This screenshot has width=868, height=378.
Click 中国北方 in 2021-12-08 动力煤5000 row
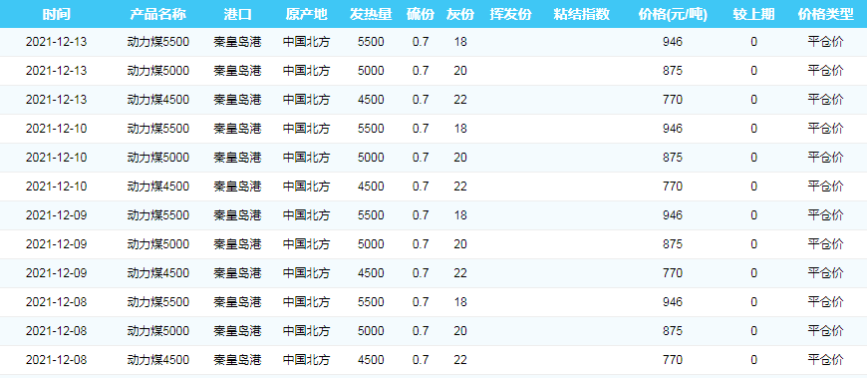click(306, 331)
